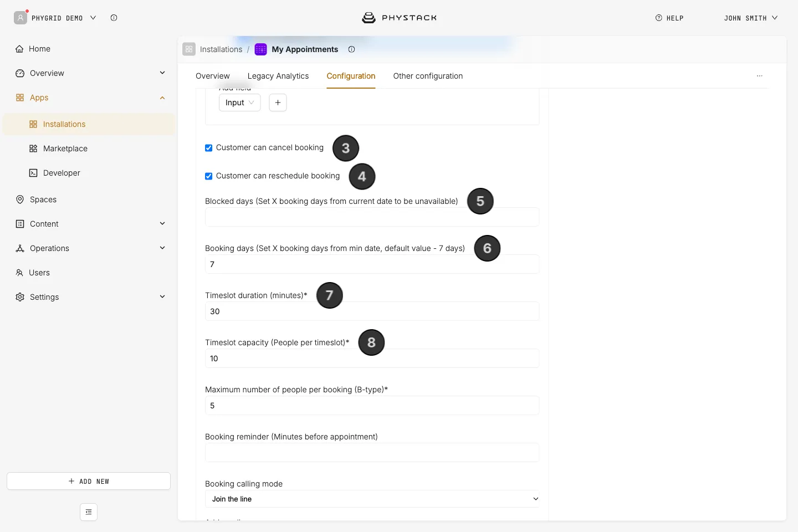This screenshot has height=532, width=798.
Task: Go to Installations in the breadcrumb
Action: (x=221, y=49)
